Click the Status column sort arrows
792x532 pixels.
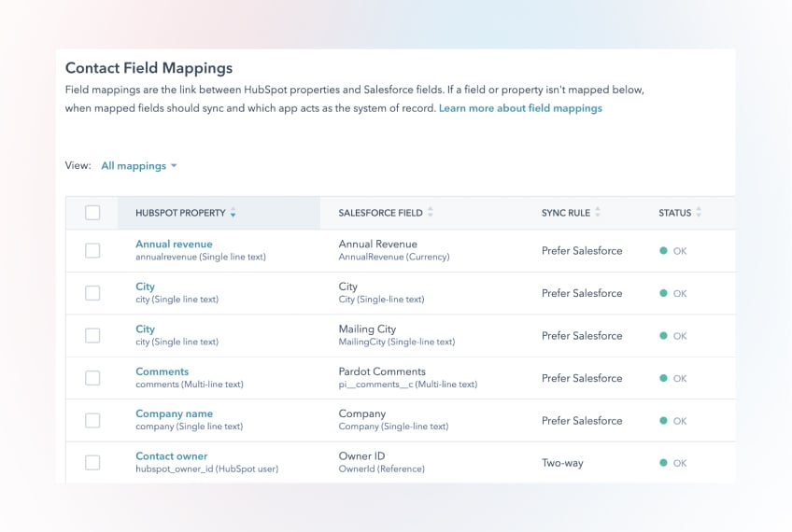[x=699, y=213]
